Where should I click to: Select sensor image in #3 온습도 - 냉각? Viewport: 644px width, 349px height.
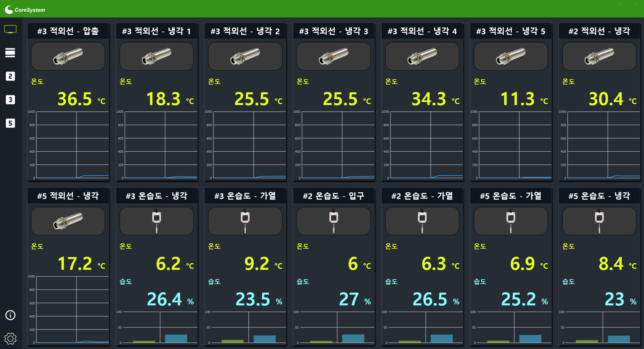pyautogui.click(x=156, y=221)
